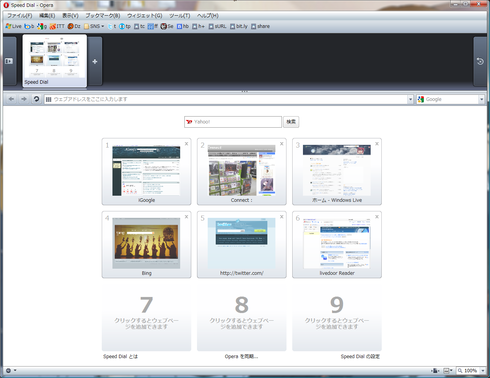Remove the twitter.com speed dial entry
Screen dimensions: 490x378
coord(282,217)
